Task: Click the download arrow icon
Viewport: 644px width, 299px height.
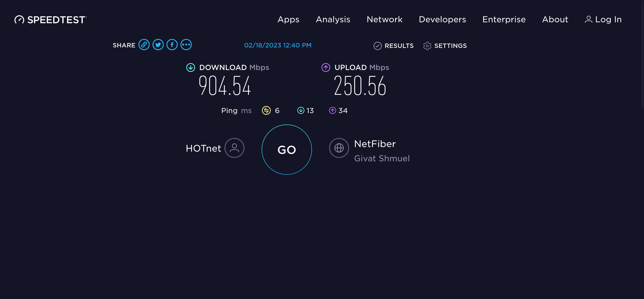Action: (191, 68)
